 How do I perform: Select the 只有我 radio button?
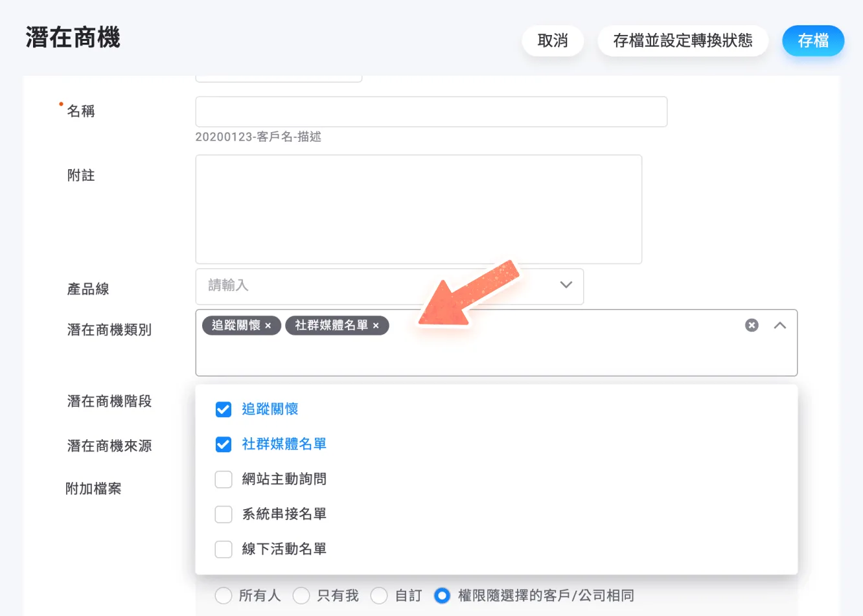[x=301, y=596]
